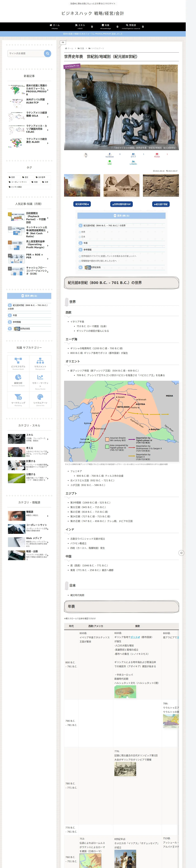The image size is (196, 868).
Task: Jump to 年表 in main contents
Action: pos(85,243)
